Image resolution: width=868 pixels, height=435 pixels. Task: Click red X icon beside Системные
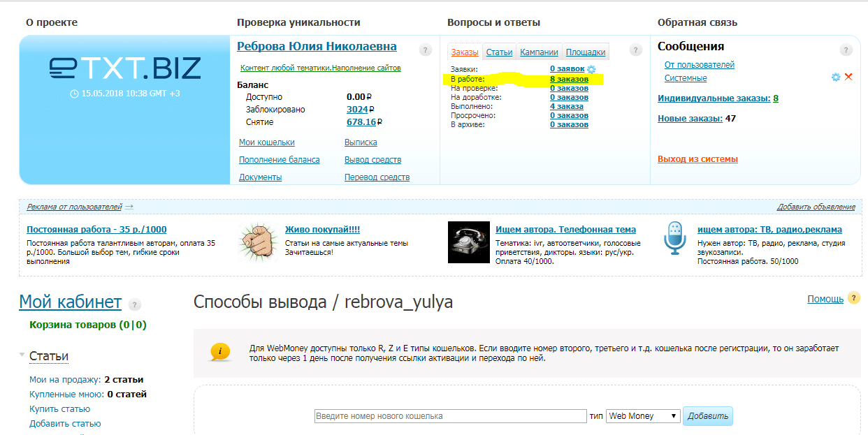tap(848, 77)
